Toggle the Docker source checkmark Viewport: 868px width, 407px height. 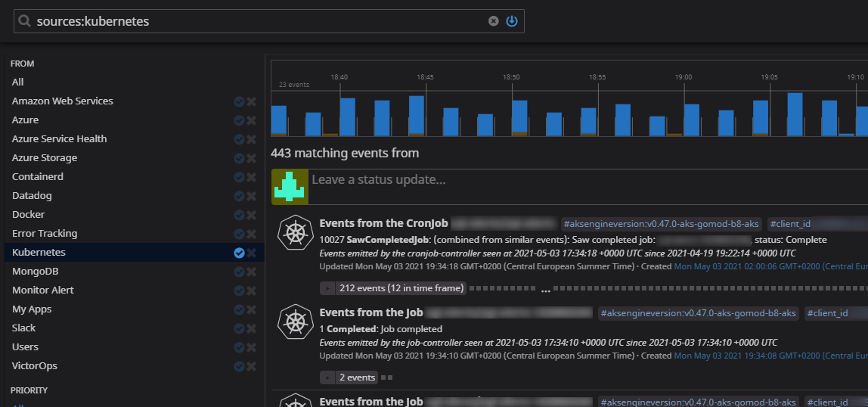pos(239,215)
